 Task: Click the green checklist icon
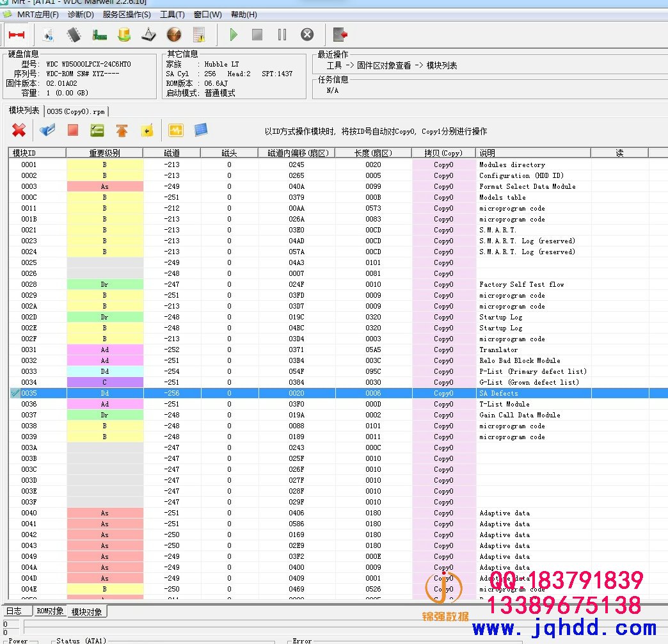point(97,130)
